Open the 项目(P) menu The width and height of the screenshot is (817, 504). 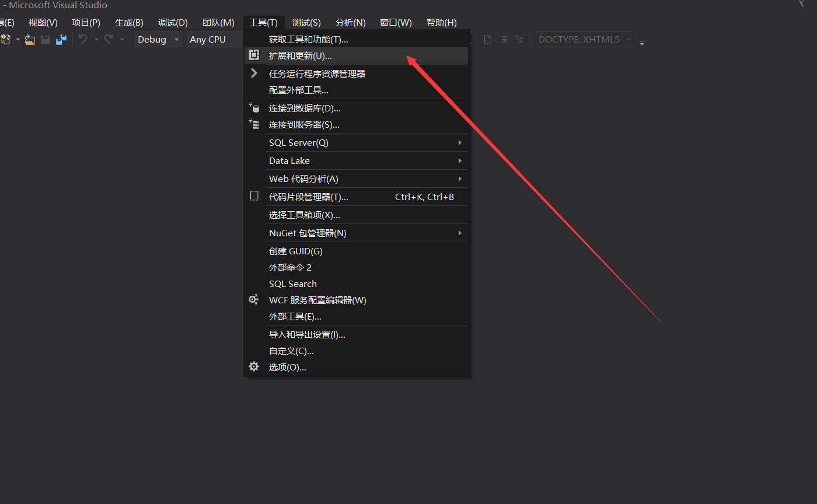(x=86, y=23)
